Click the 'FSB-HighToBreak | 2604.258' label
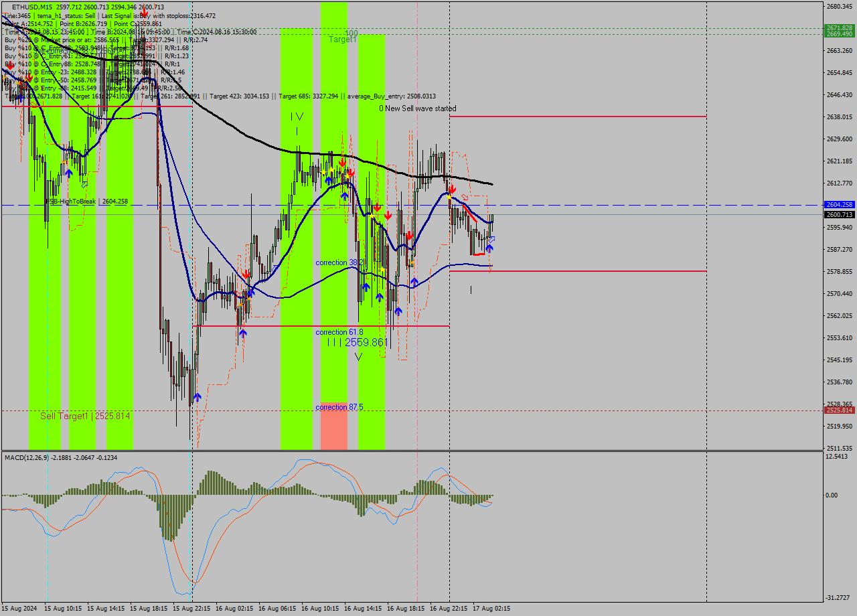Viewport: 857px width, 616px height. tap(86, 201)
